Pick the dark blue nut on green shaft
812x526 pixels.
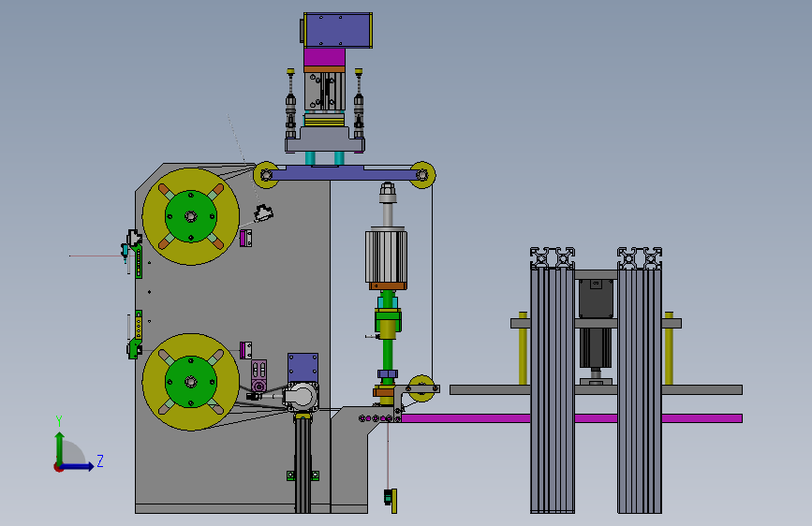pos(388,373)
